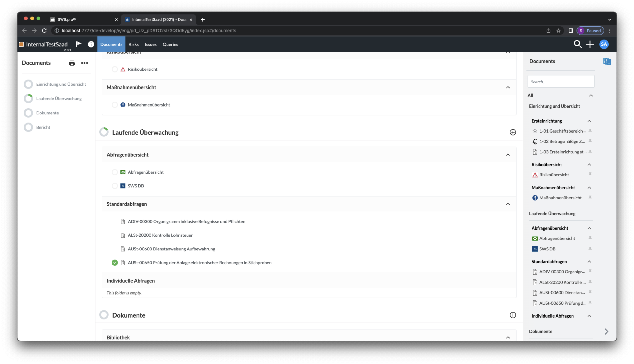Click the flag icon in header
634x364 pixels.
point(79,44)
